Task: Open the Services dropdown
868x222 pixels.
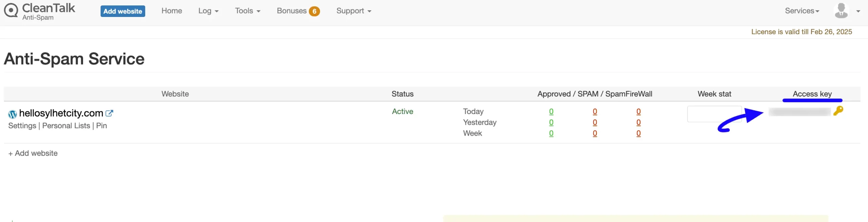Action: tap(802, 11)
